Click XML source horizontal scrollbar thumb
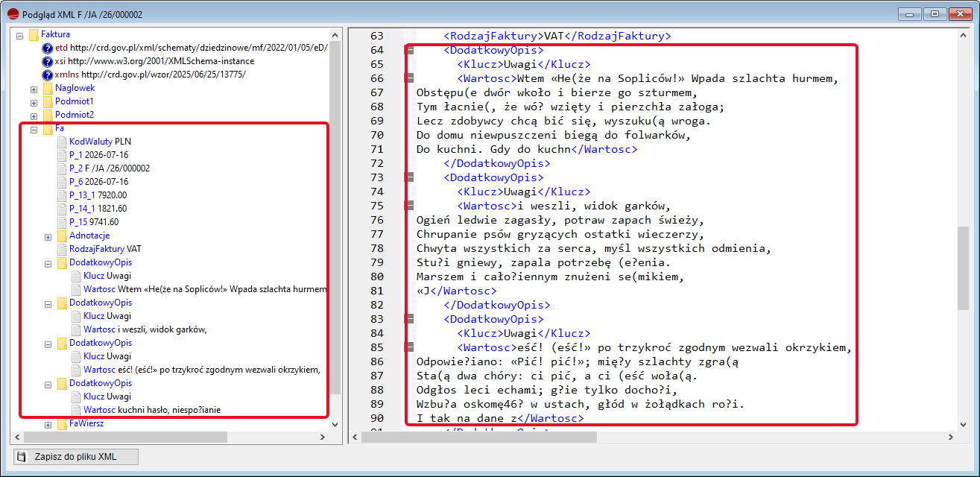The height and width of the screenshot is (477, 980). 479,437
